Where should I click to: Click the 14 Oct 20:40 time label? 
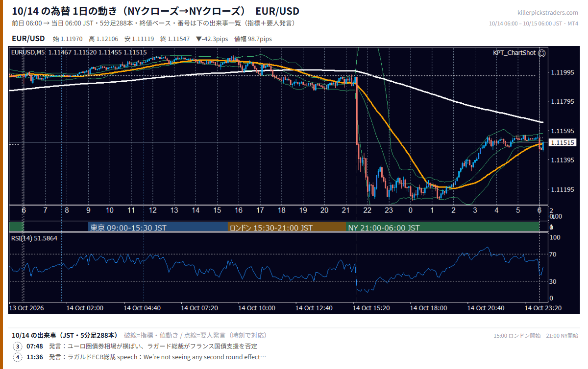pos(486,308)
